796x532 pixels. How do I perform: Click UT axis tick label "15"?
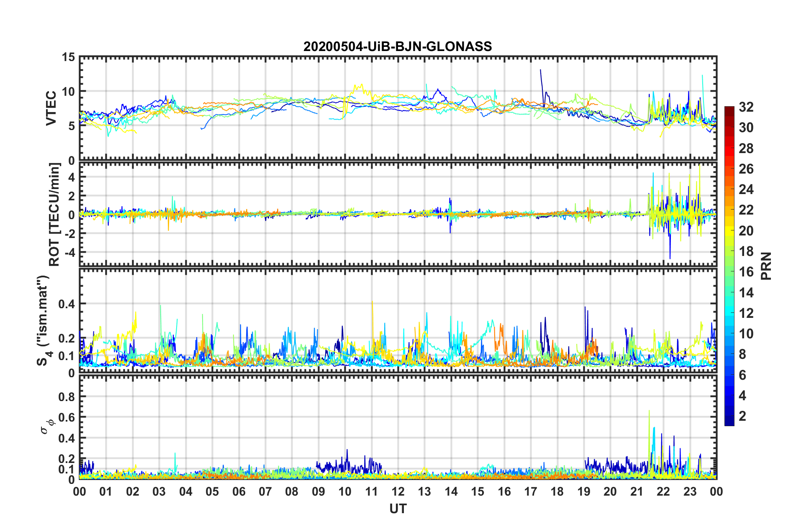(x=478, y=491)
